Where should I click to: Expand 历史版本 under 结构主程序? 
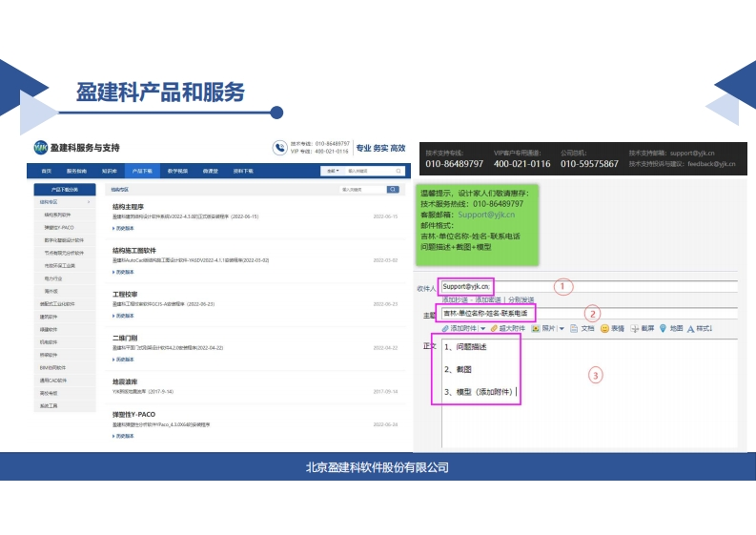123,228
